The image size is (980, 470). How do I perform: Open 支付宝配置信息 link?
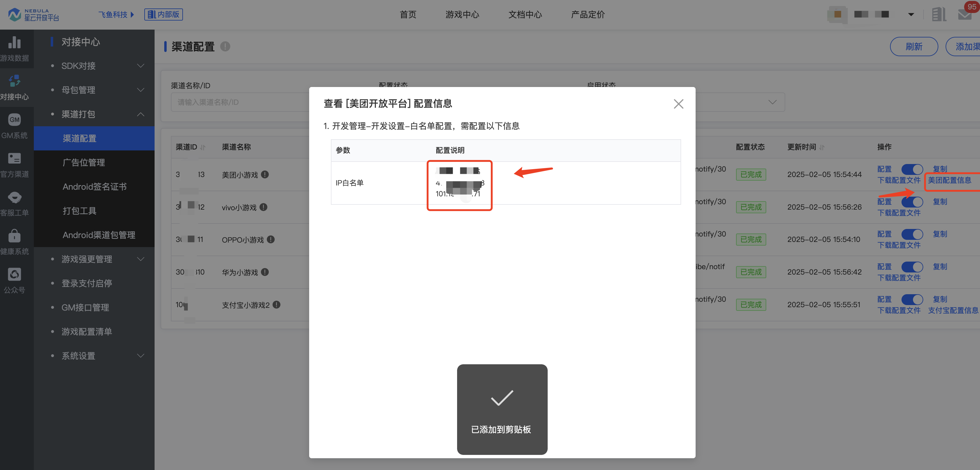[953, 311]
